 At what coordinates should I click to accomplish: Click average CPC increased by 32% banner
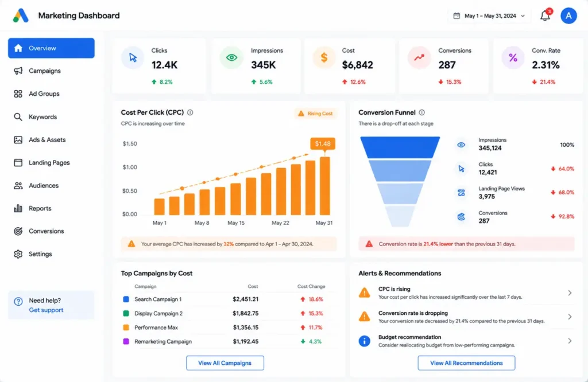click(x=229, y=244)
